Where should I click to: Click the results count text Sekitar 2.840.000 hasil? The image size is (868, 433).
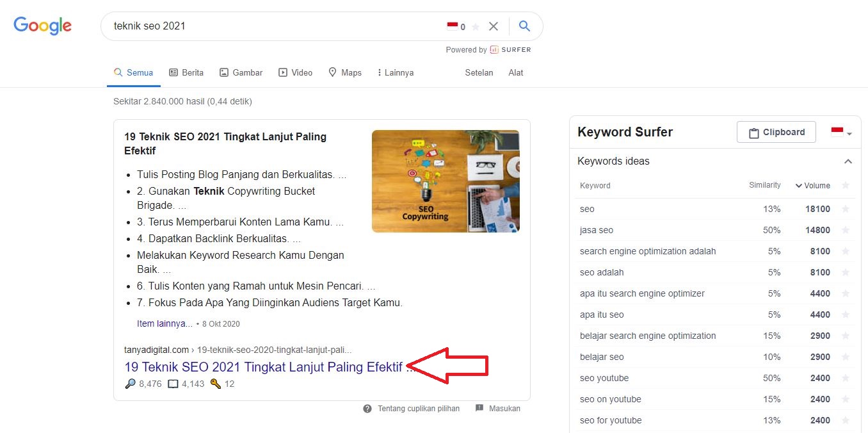point(182,101)
